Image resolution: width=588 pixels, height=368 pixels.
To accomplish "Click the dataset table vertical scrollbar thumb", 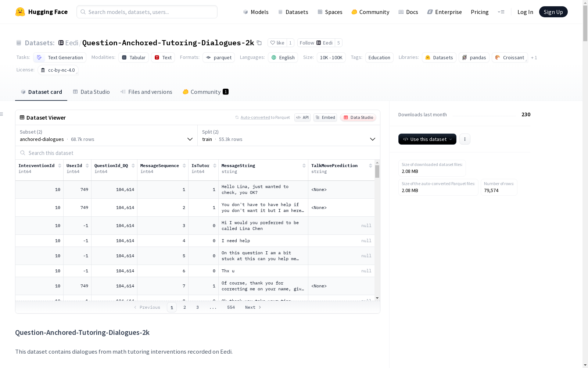I will tap(377, 171).
